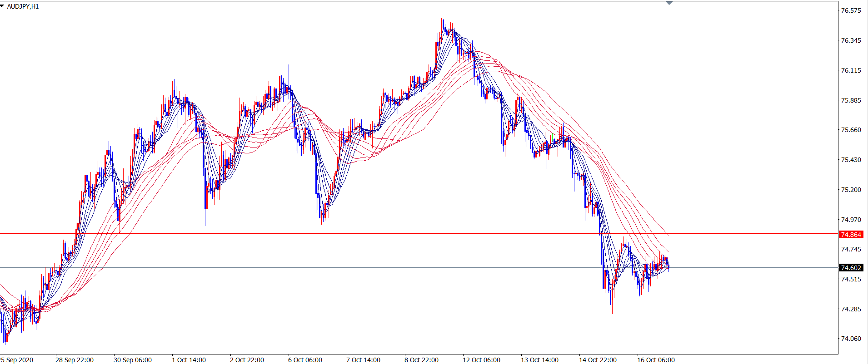Image resolution: width=868 pixels, height=364 pixels.
Task: Click the 75.430 price scale label
Action: 851,160
